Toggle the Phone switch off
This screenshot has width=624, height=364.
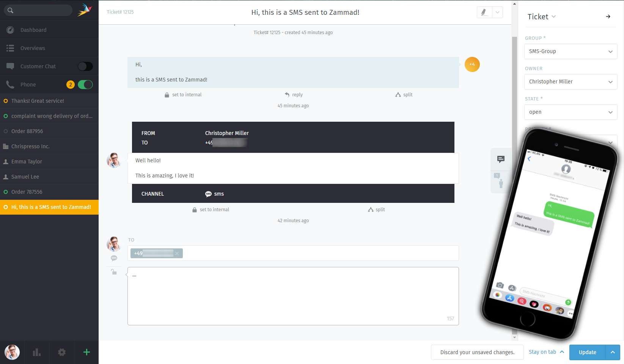click(85, 85)
